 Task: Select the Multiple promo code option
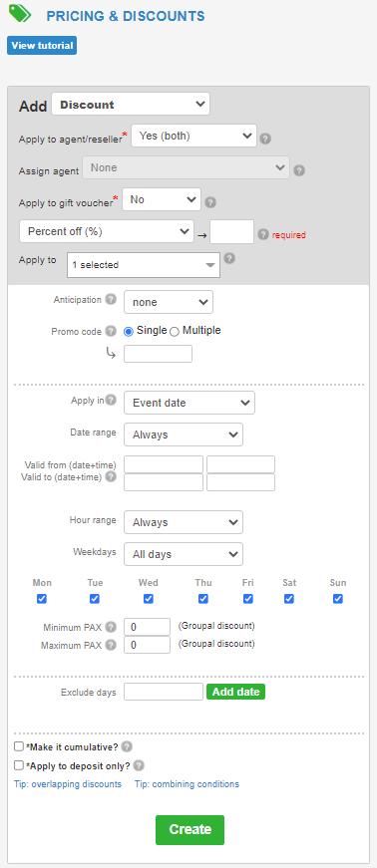click(175, 332)
